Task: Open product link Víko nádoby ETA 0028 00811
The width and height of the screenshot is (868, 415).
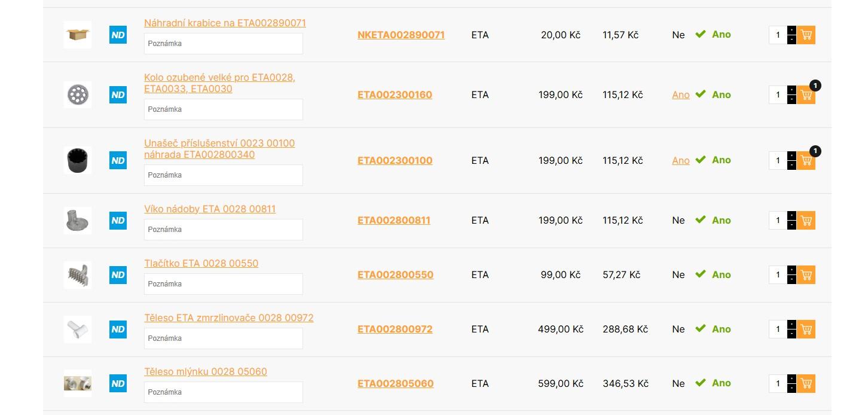Action: (210, 209)
